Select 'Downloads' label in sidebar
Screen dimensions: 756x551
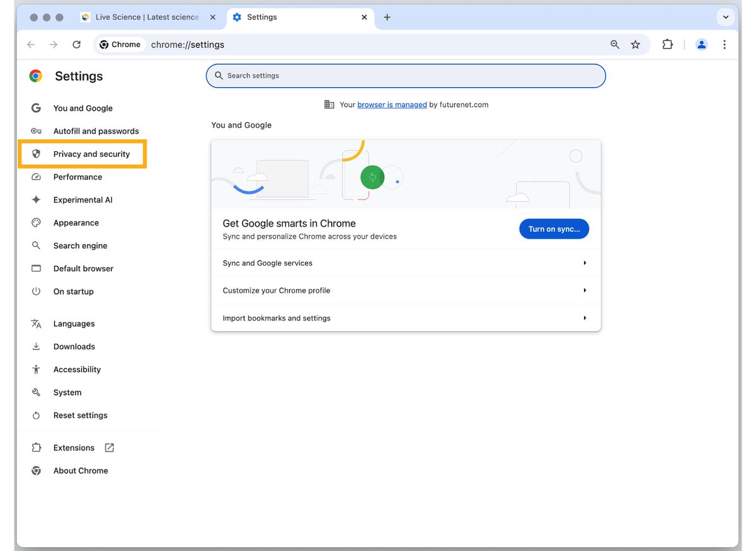coord(74,346)
